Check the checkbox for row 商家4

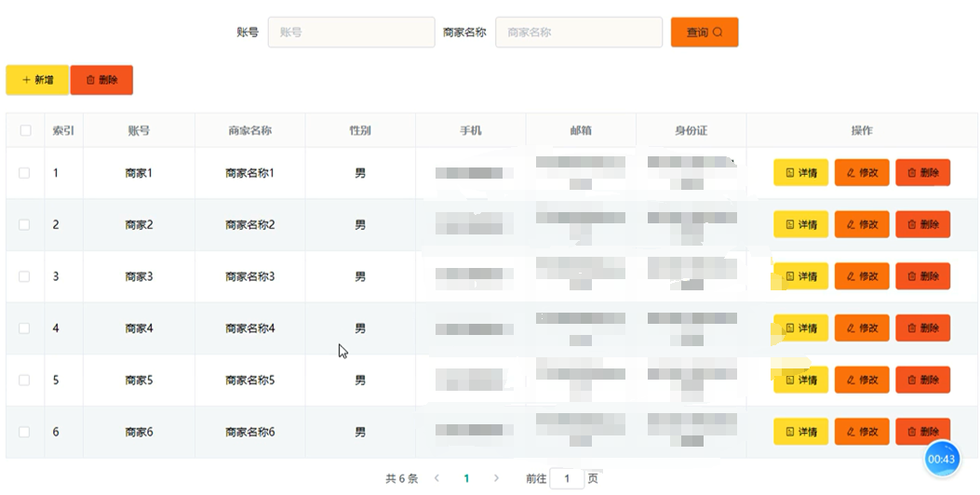(x=24, y=328)
